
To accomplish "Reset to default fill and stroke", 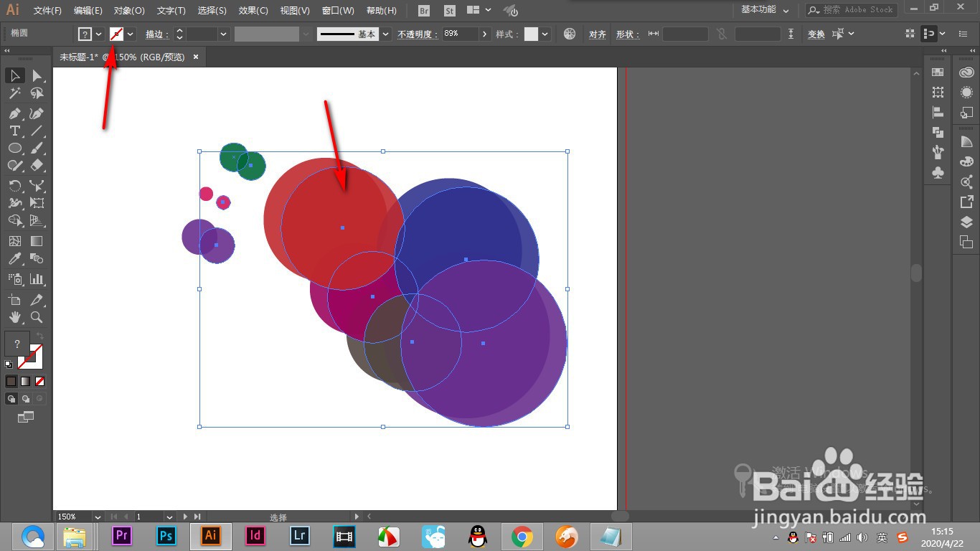I will tap(9, 364).
